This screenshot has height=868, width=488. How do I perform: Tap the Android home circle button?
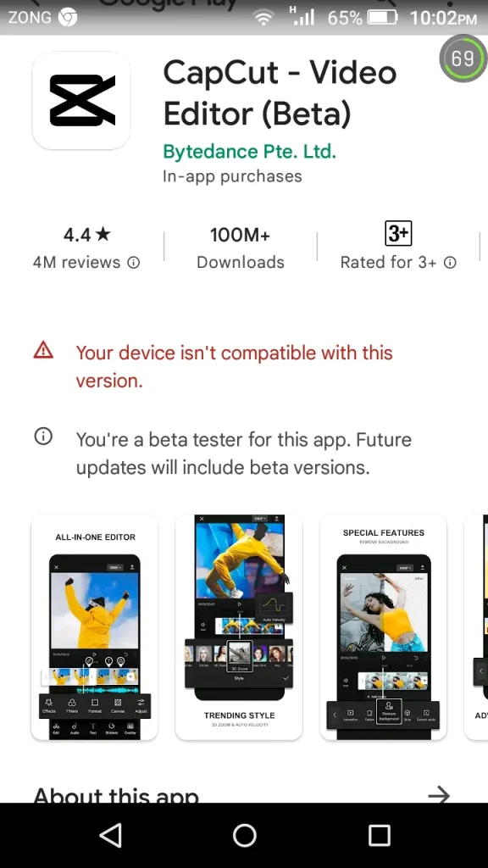pos(245,835)
